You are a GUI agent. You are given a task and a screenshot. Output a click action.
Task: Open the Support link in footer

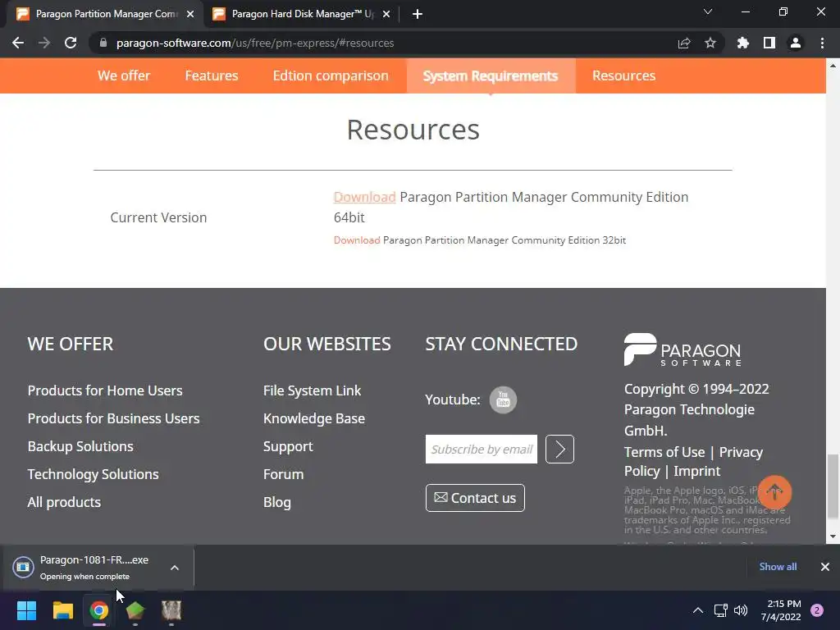click(288, 446)
